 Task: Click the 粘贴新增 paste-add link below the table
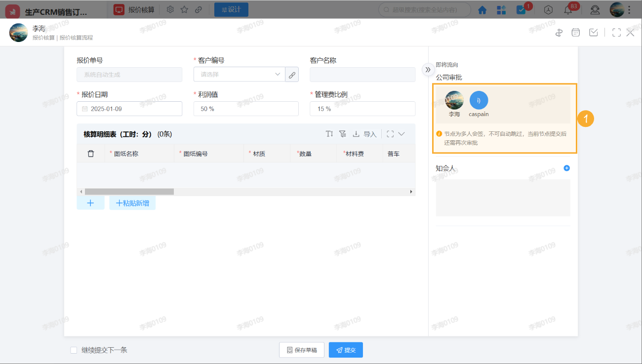[132, 202]
